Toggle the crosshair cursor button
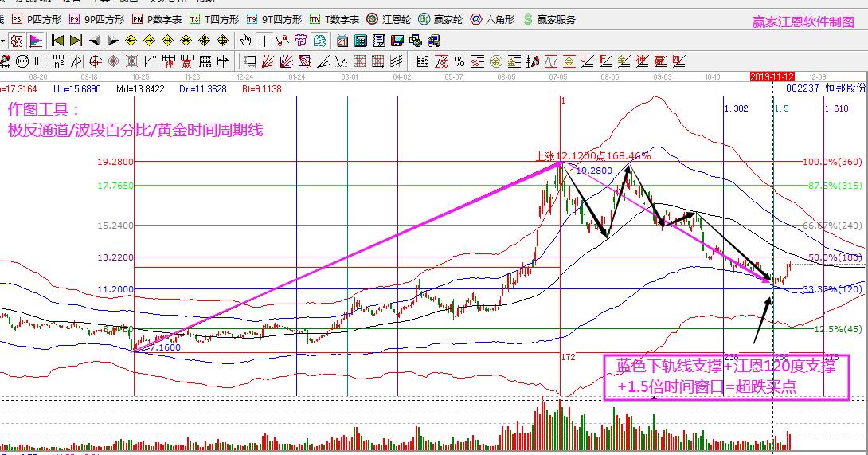The image size is (868, 455). coord(264,41)
